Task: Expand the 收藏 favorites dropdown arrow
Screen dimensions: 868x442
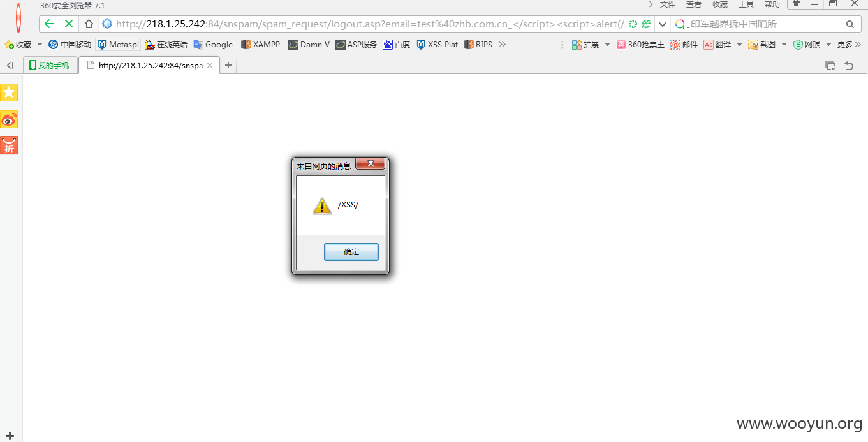Action: tap(40, 45)
